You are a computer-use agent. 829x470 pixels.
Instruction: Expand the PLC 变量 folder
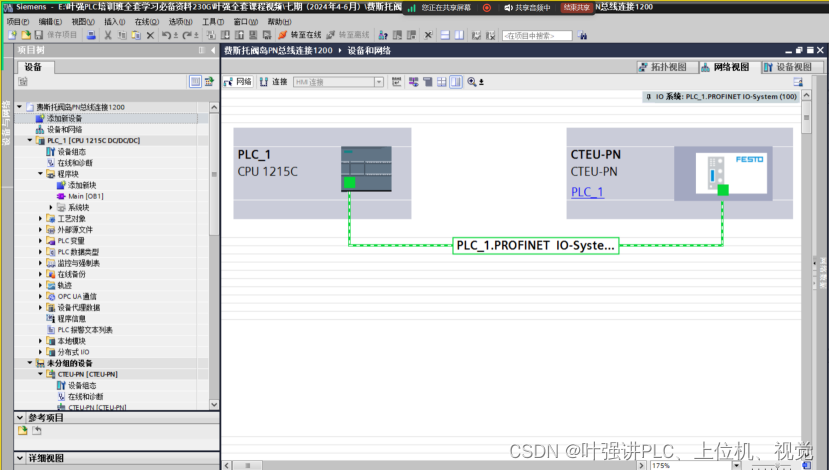[41, 241]
